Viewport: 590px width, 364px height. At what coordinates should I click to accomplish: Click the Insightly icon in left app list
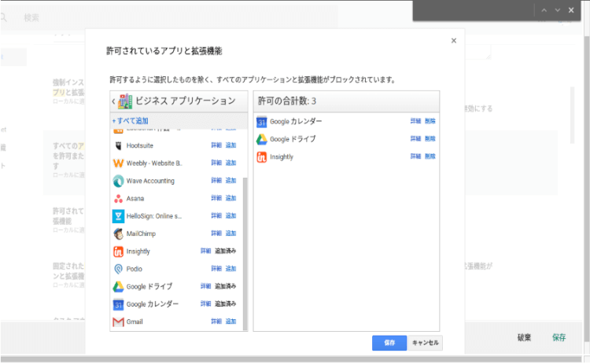(x=118, y=252)
